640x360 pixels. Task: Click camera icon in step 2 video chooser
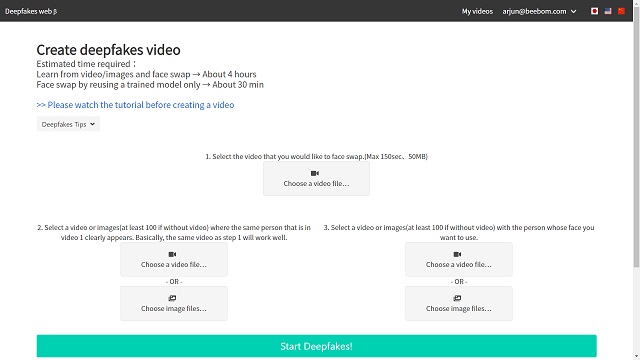pyautogui.click(x=172, y=254)
